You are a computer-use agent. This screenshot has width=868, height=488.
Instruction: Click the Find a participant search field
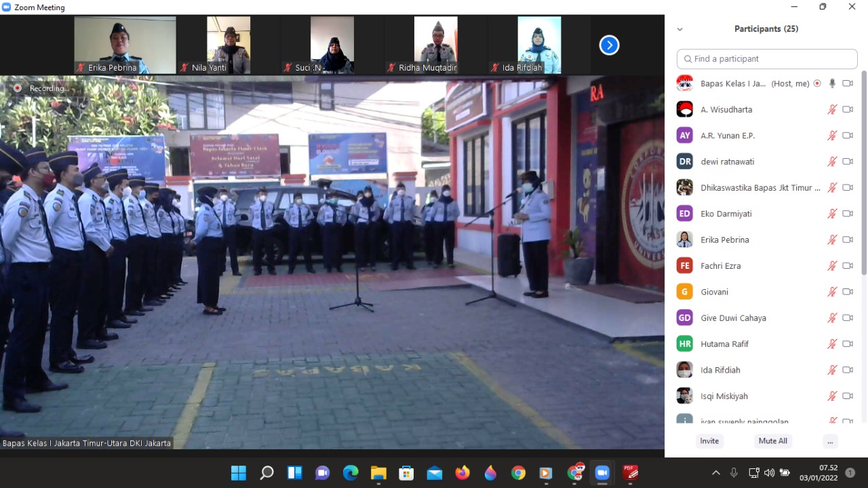point(767,59)
